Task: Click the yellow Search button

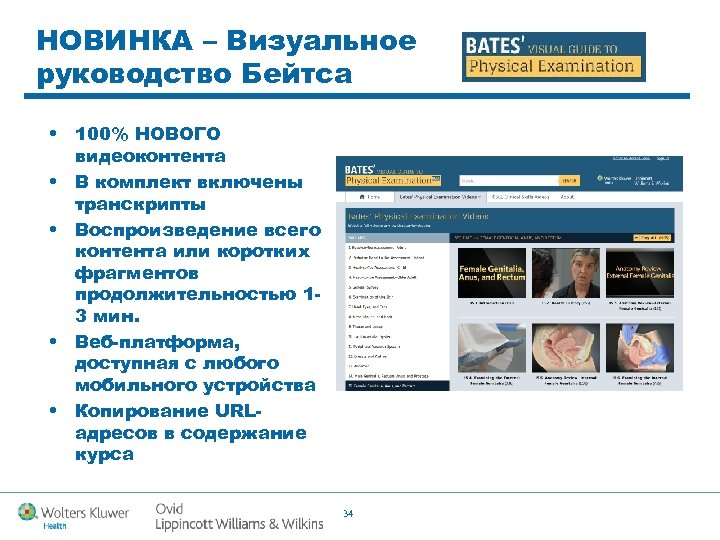Action: click(x=569, y=180)
